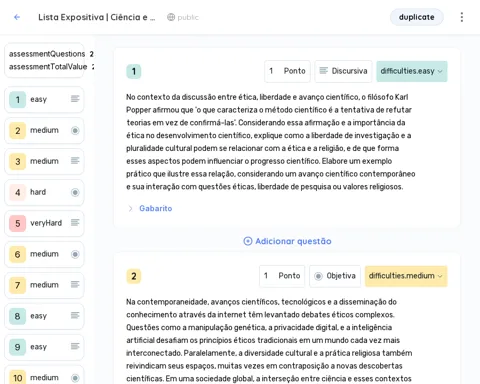480x384 pixels.
Task: Open the difficulties.medium dropdown
Action: [x=406, y=276]
